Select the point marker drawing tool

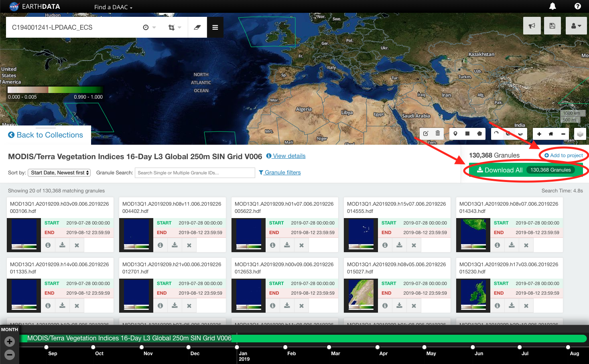(x=455, y=133)
